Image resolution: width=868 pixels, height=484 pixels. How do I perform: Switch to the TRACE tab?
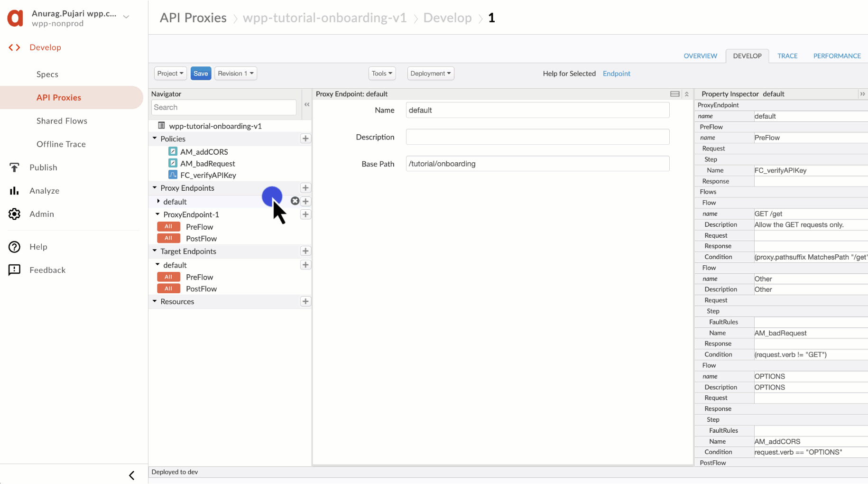(787, 56)
